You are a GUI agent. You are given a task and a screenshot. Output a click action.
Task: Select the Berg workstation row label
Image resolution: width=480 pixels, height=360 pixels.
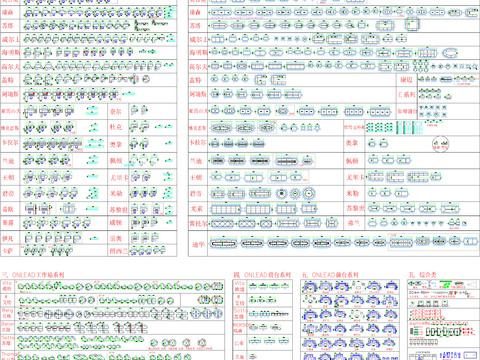point(7,313)
